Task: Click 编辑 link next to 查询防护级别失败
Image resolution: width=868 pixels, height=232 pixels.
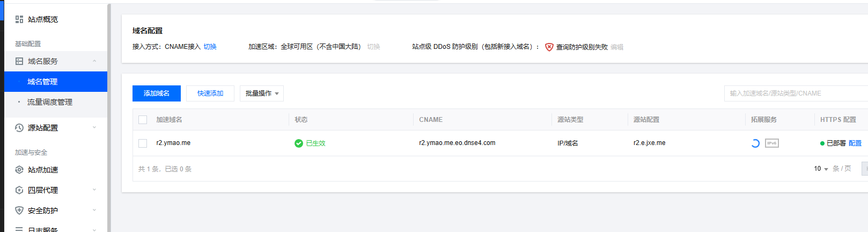Action: [617, 47]
